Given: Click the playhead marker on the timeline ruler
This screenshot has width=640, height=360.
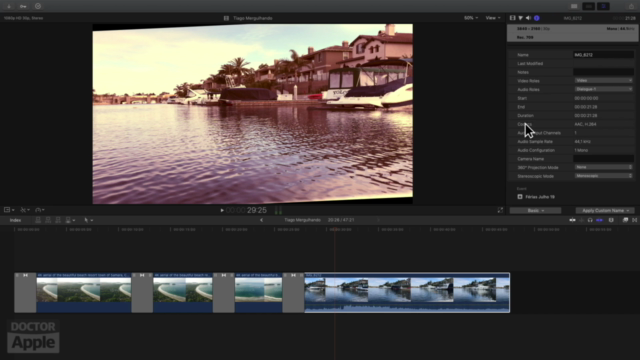Looking at the screenshot, I should 335,229.
